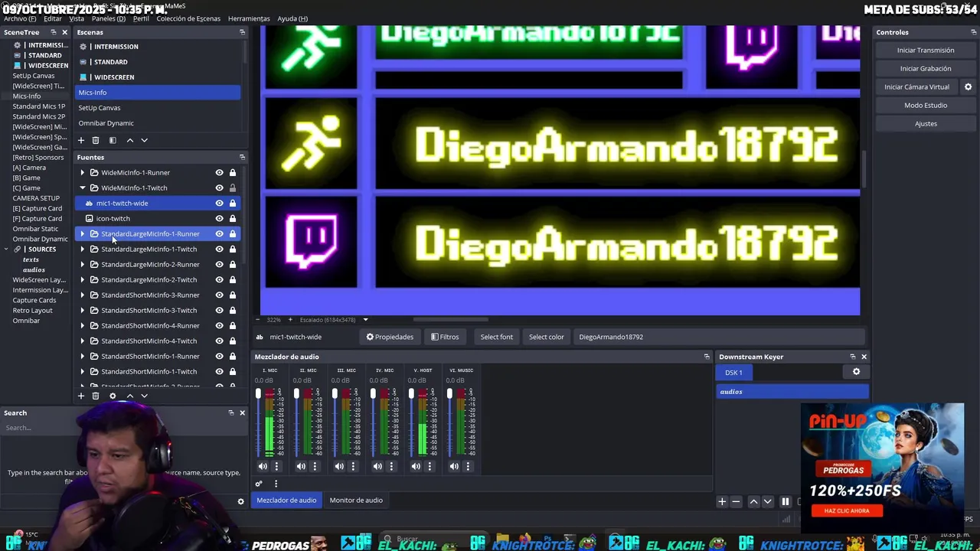This screenshot has width=980, height=551.
Task: Toggle visibility of mic1-twitch-wide source
Action: click(x=219, y=203)
